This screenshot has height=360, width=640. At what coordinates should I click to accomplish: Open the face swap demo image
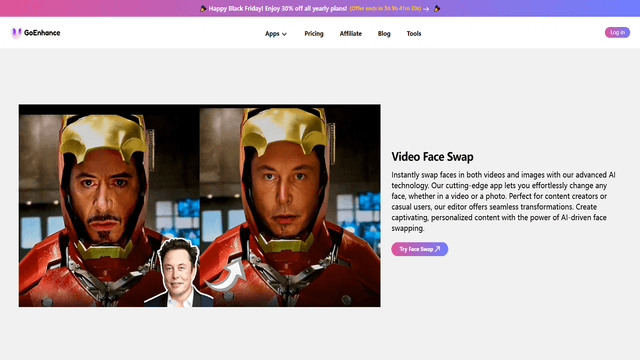pyautogui.click(x=200, y=205)
